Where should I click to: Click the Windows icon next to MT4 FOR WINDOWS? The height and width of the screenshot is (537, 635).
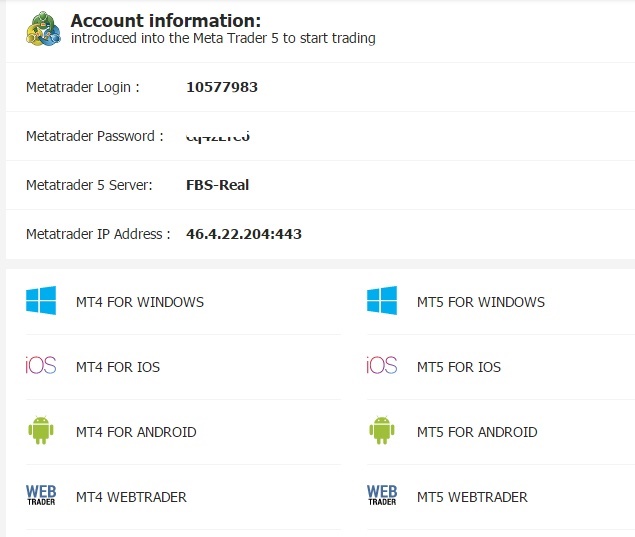tap(41, 300)
